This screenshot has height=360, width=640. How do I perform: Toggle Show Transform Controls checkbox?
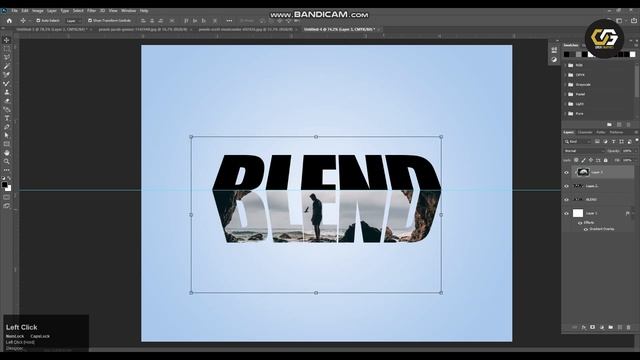tap(90, 20)
